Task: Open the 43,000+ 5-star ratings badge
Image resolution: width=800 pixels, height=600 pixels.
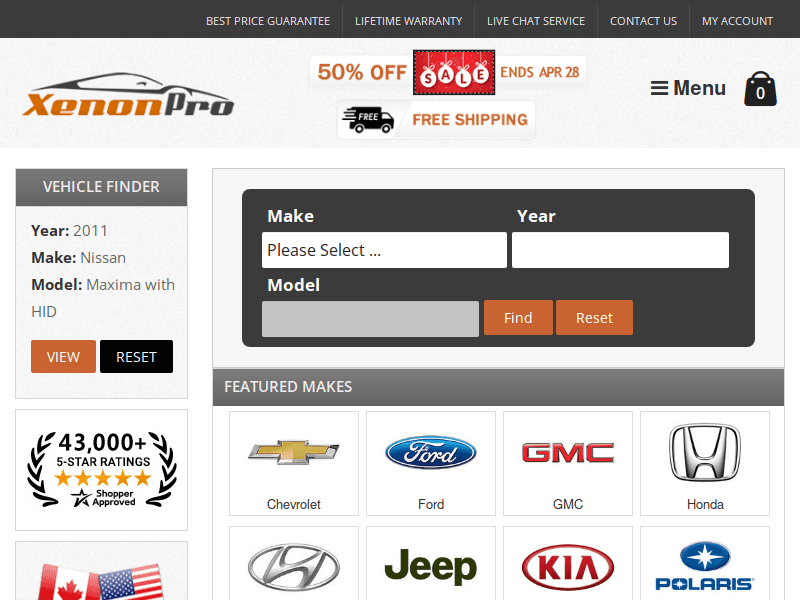Action: coord(101,469)
